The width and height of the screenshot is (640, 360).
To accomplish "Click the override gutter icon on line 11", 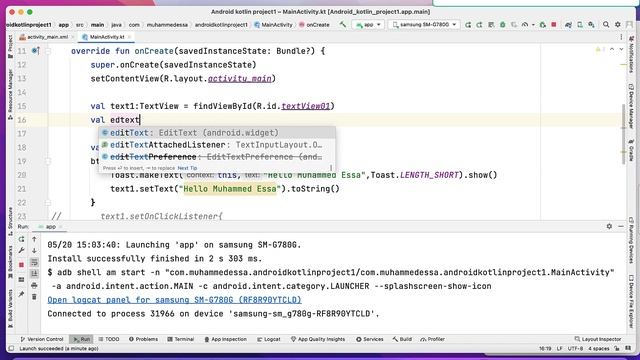I will pos(36,51).
